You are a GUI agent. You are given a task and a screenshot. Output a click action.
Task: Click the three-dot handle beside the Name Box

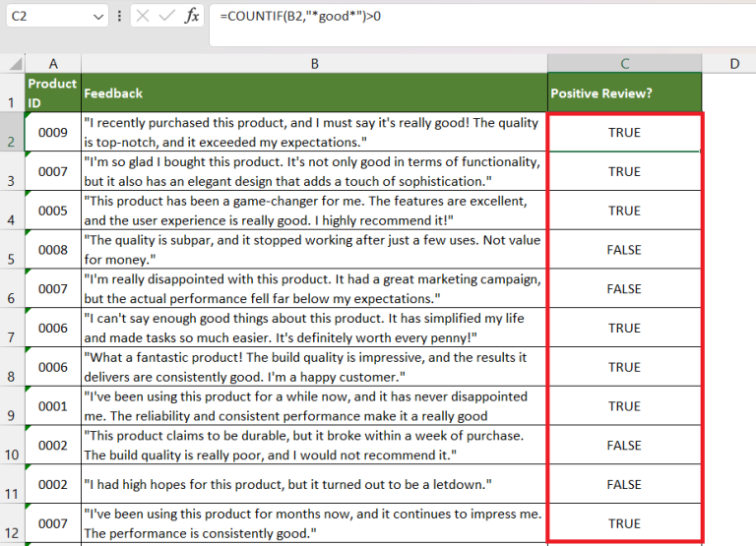click(120, 17)
